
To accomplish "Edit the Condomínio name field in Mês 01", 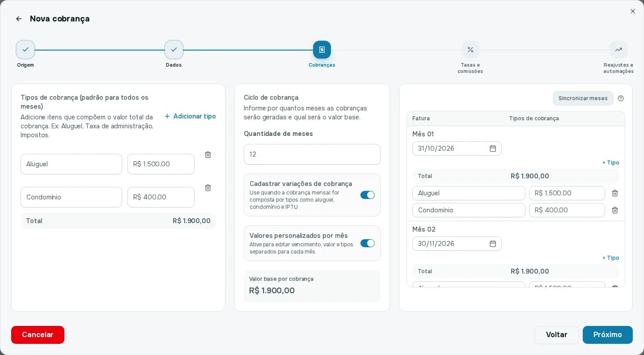I will [x=469, y=210].
